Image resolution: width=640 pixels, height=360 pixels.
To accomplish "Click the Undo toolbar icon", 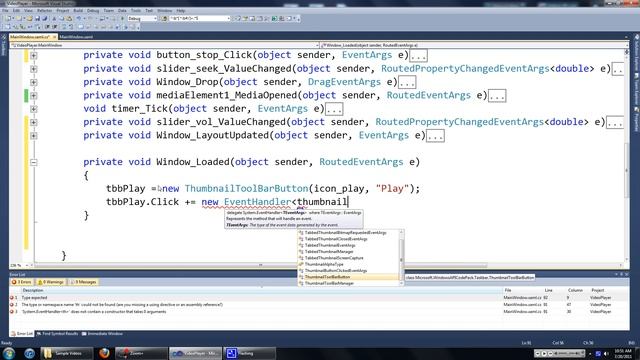I will 78,18.
